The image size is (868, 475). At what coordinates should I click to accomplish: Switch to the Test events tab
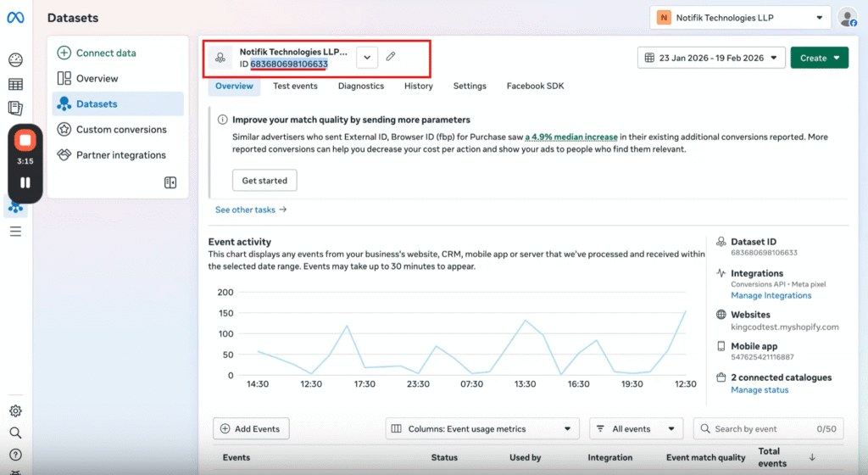(x=295, y=86)
